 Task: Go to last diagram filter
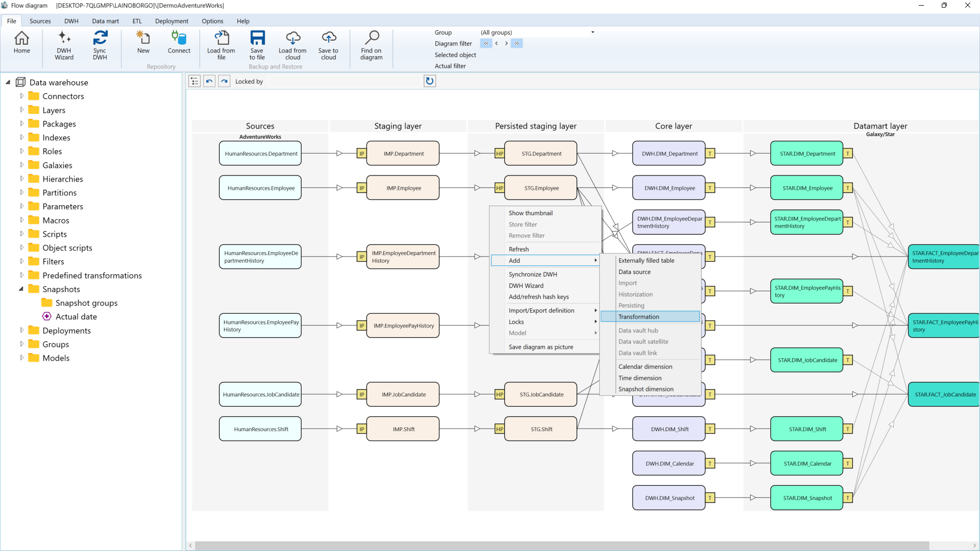tap(517, 43)
